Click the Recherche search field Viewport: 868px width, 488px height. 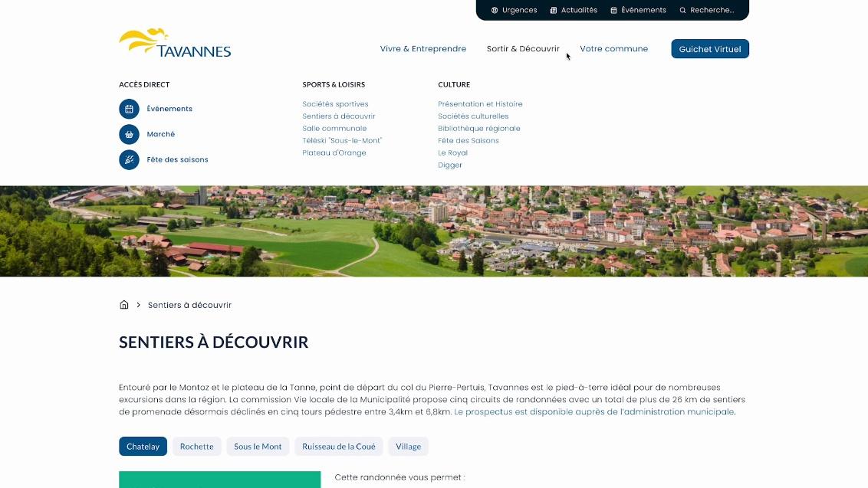[713, 11]
